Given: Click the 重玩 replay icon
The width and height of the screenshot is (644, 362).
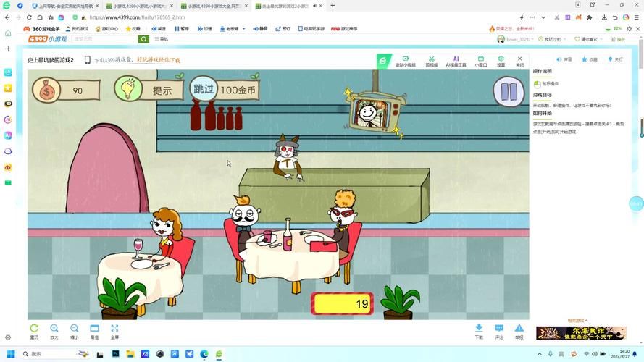Looking at the screenshot, I should point(34,331).
